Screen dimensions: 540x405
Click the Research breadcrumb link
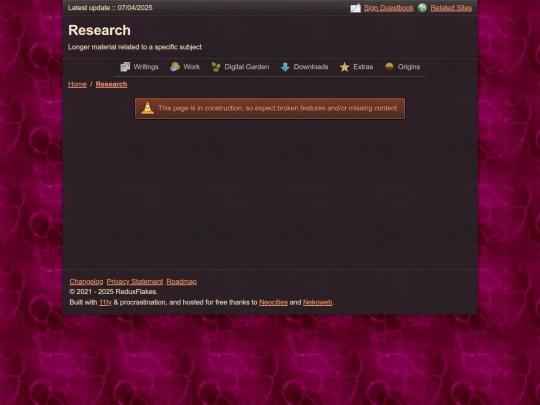click(111, 84)
